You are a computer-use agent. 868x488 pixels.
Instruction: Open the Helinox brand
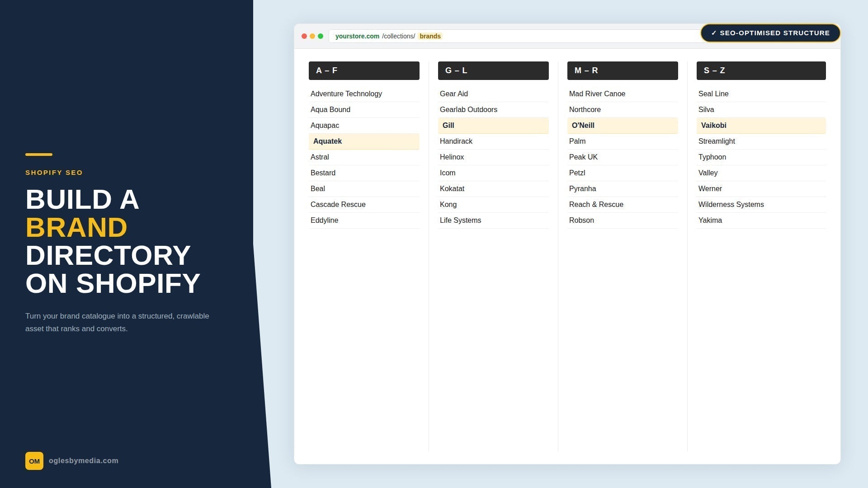[493, 157]
